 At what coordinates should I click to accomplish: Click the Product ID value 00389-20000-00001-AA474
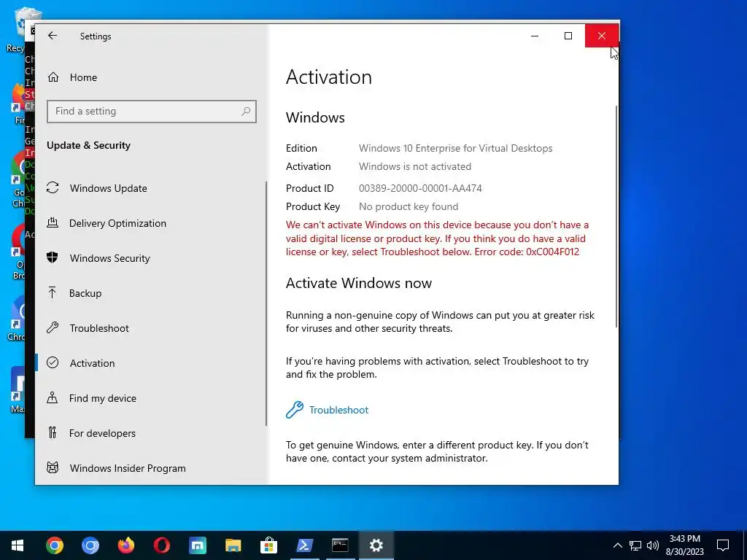pyautogui.click(x=420, y=188)
